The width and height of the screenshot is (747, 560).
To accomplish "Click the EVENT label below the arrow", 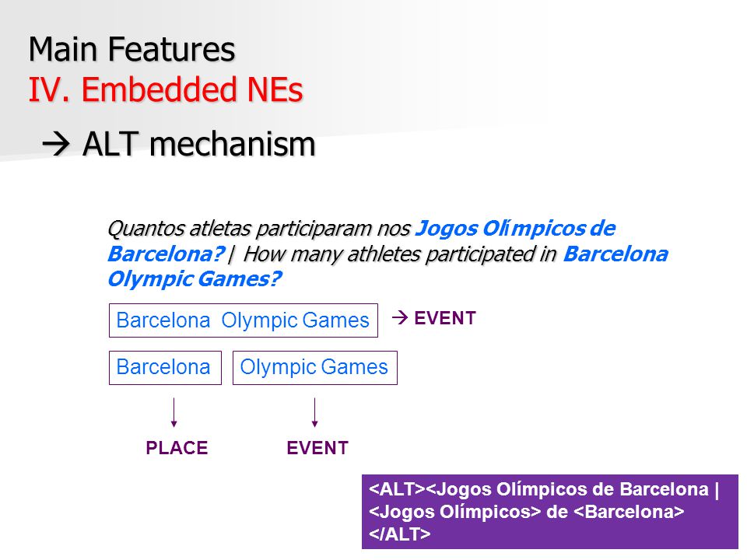I will tap(317, 448).
